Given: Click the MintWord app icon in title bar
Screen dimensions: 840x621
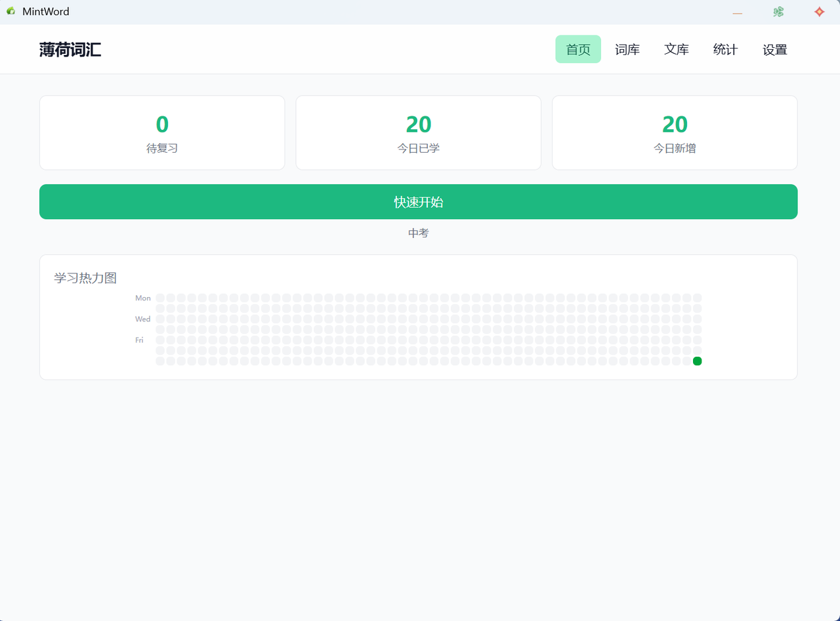Looking at the screenshot, I should 10,11.
